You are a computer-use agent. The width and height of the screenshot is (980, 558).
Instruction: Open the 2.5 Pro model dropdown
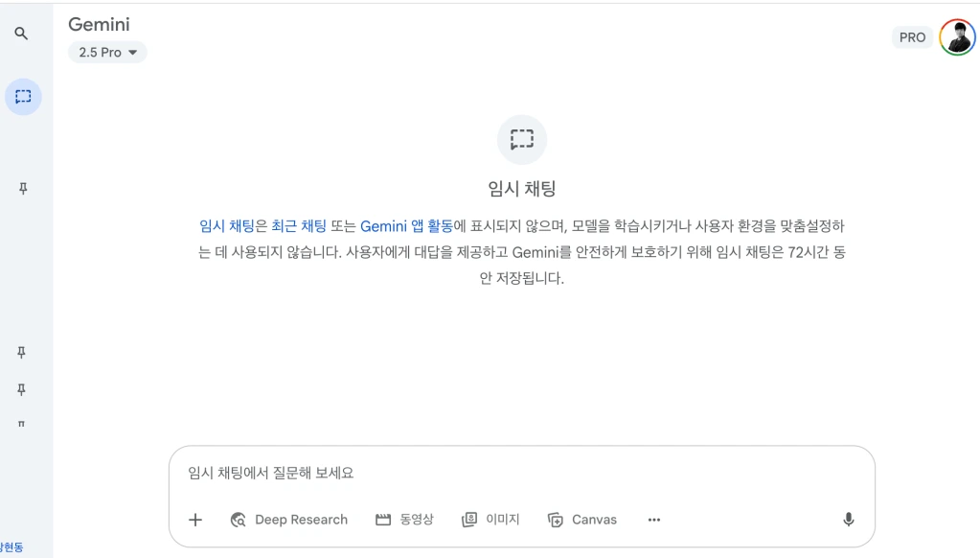pyautogui.click(x=107, y=53)
